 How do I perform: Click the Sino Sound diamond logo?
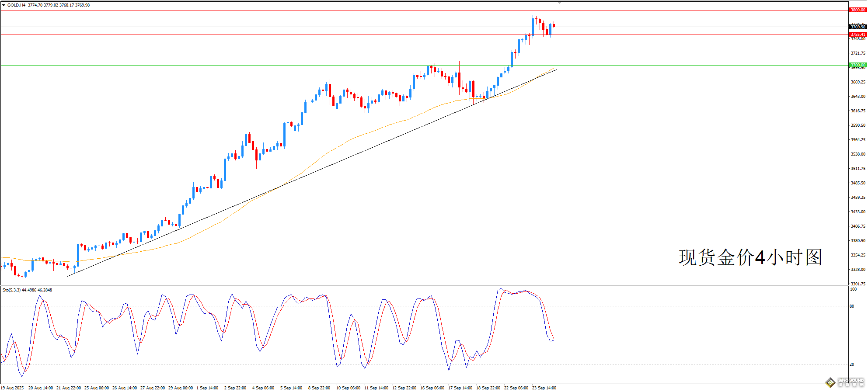pos(830,382)
